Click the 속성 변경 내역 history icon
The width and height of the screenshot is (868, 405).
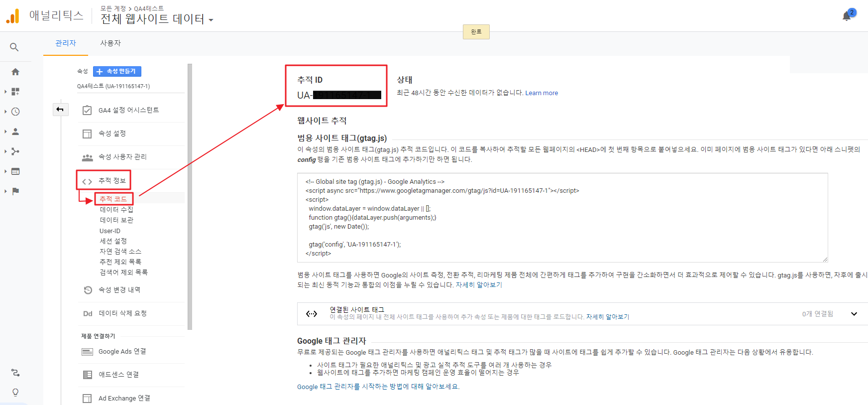tap(88, 290)
